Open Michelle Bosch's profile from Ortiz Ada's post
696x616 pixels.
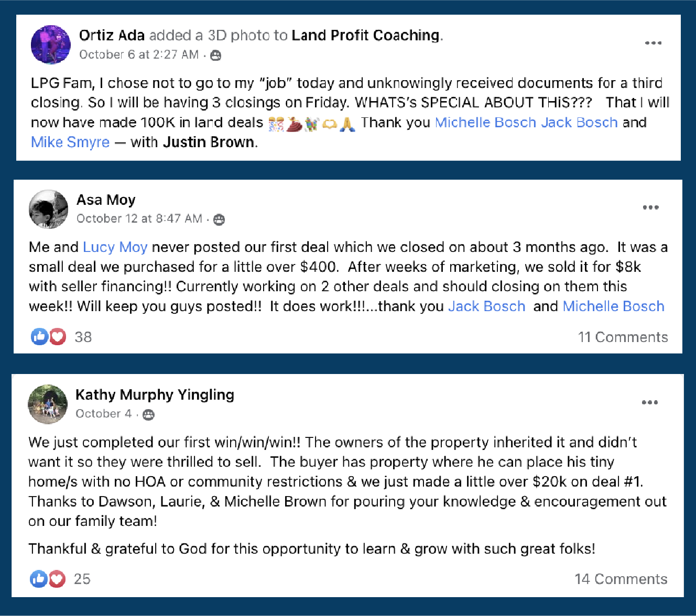tap(485, 122)
